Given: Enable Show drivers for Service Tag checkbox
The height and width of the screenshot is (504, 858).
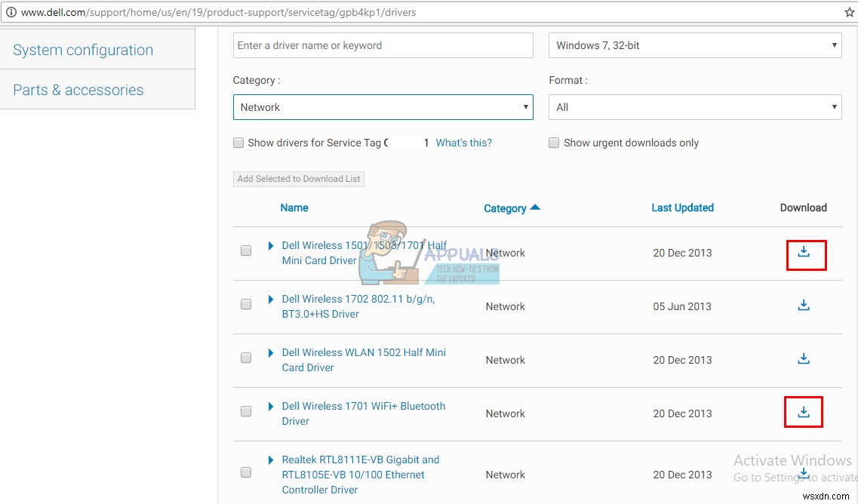Looking at the screenshot, I should [x=238, y=143].
